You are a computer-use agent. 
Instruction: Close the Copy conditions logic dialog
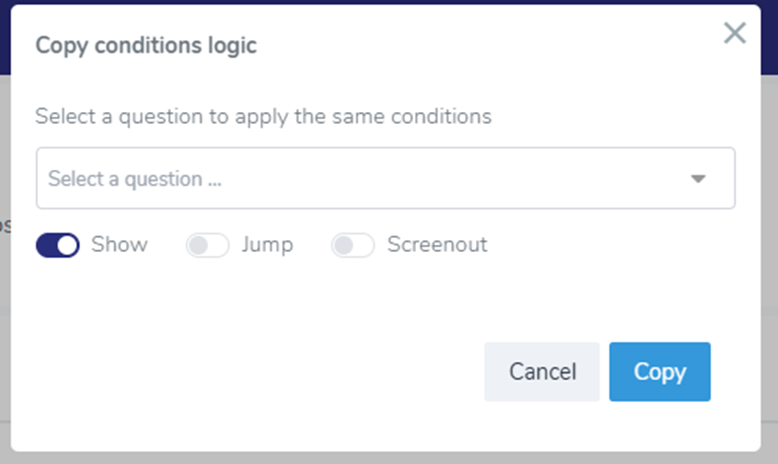(735, 34)
